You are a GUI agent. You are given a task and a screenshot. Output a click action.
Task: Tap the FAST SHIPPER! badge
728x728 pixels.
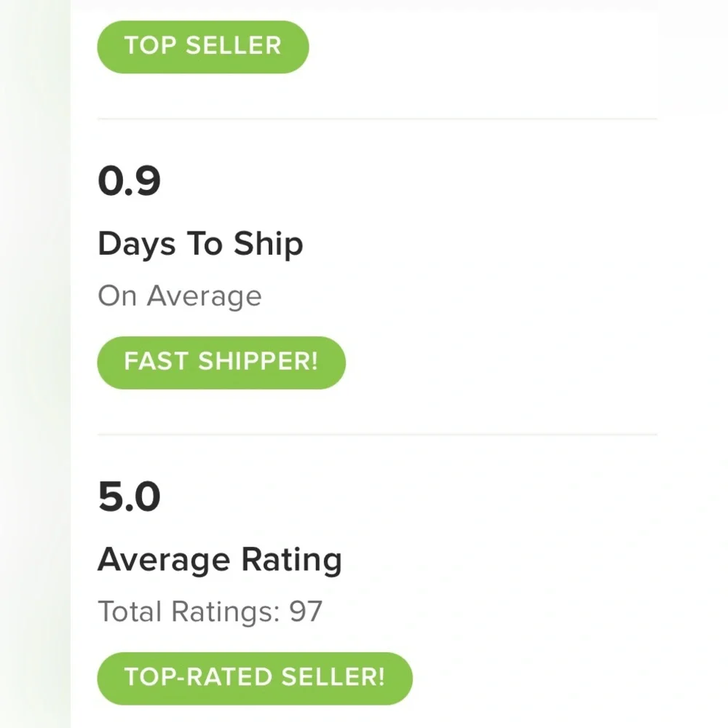coord(221,362)
